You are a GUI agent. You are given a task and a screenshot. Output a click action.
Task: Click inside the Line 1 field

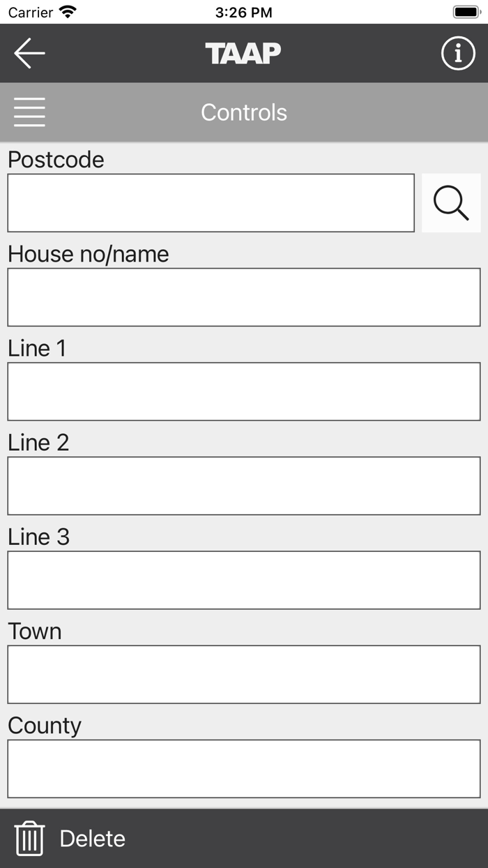click(244, 391)
